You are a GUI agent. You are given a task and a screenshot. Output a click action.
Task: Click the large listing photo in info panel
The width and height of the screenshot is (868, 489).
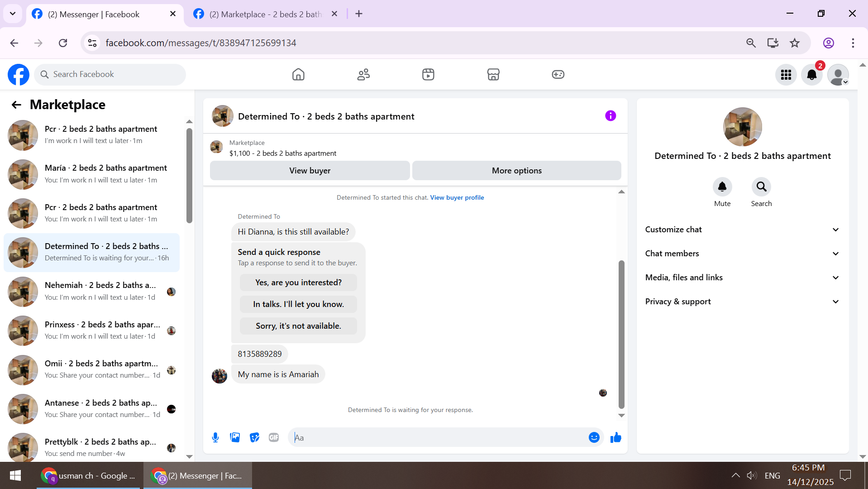pyautogui.click(x=742, y=127)
